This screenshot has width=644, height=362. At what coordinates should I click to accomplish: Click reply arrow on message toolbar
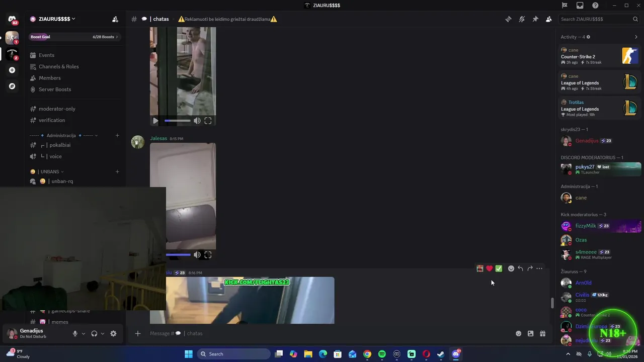click(520, 268)
